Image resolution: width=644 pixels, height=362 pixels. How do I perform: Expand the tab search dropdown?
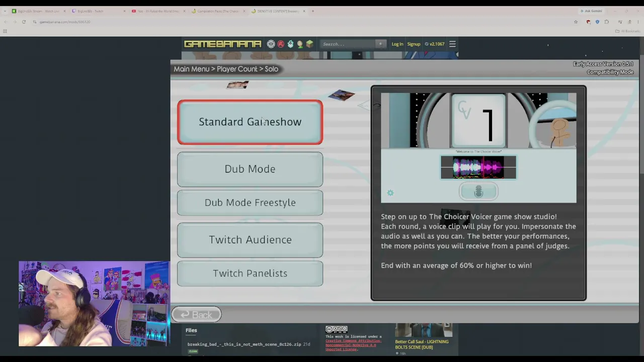click(5, 11)
